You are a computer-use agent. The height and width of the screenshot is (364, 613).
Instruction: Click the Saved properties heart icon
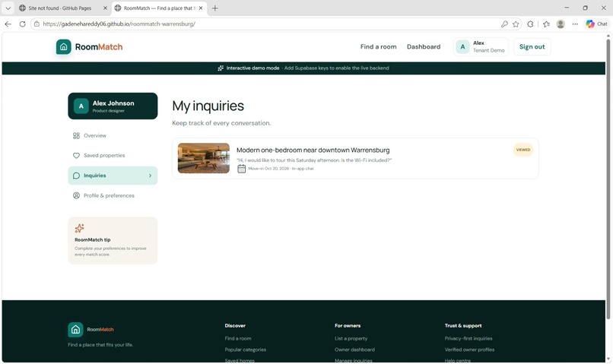click(76, 156)
